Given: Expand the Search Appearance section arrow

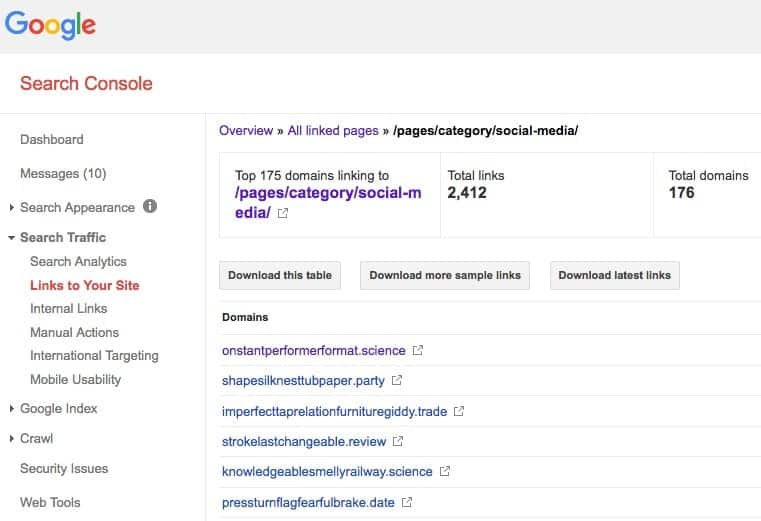Looking at the screenshot, I should [11, 208].
